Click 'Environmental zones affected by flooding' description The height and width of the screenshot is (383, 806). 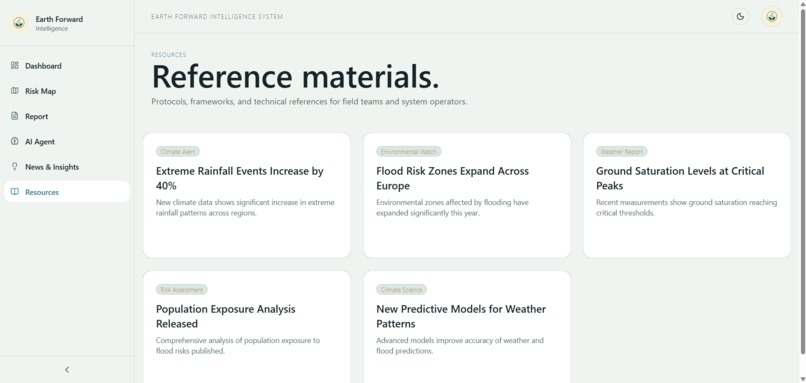pos(452,208)
